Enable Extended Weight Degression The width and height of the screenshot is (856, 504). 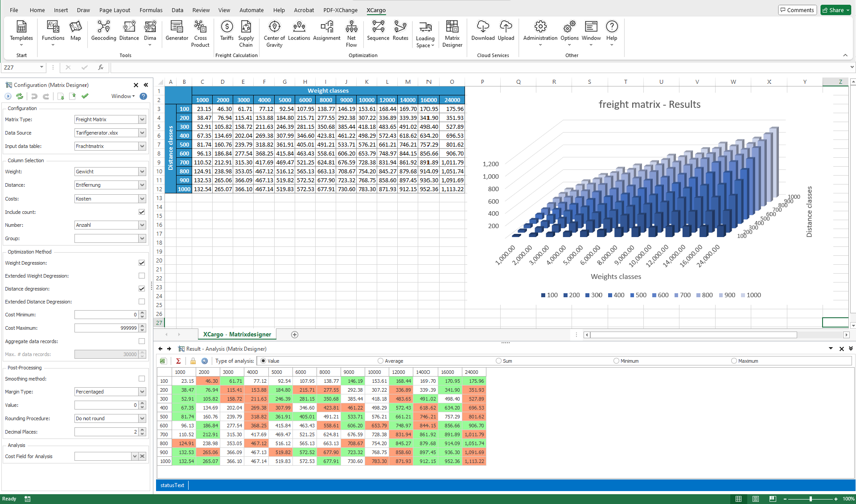pyautogui.click(x=141, y=275)
